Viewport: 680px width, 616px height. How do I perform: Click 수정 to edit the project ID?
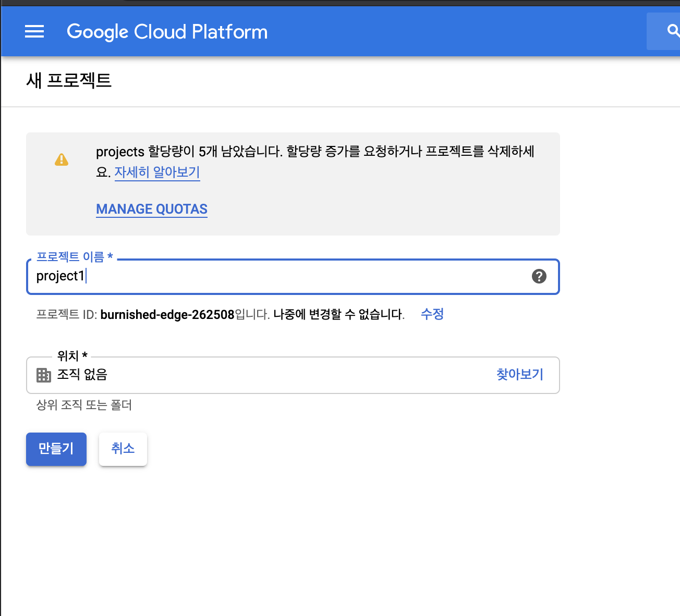[432, 314]
